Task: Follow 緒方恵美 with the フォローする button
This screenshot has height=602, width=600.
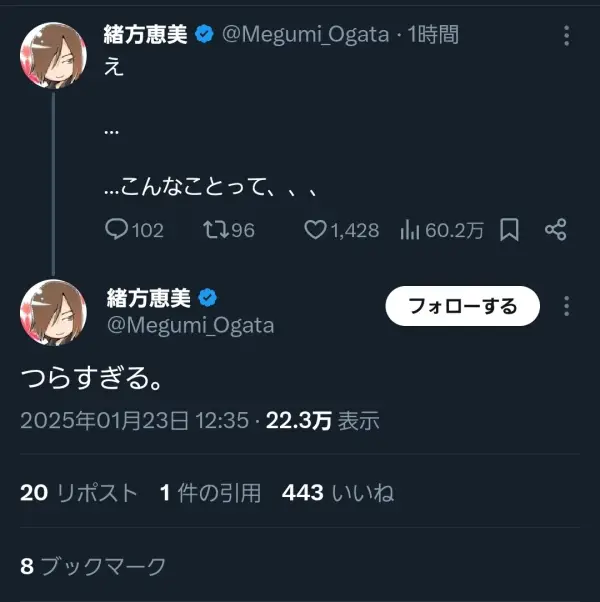Action: [463, 306]
